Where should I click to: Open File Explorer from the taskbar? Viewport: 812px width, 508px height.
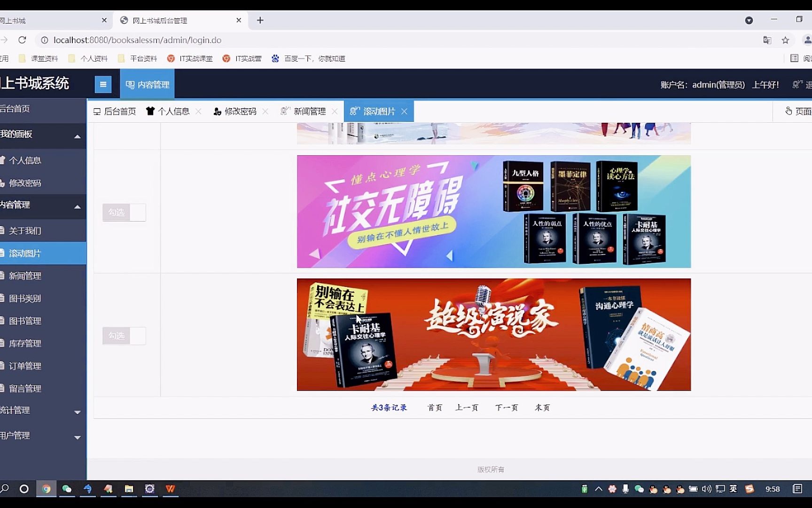tap(129, 489)
